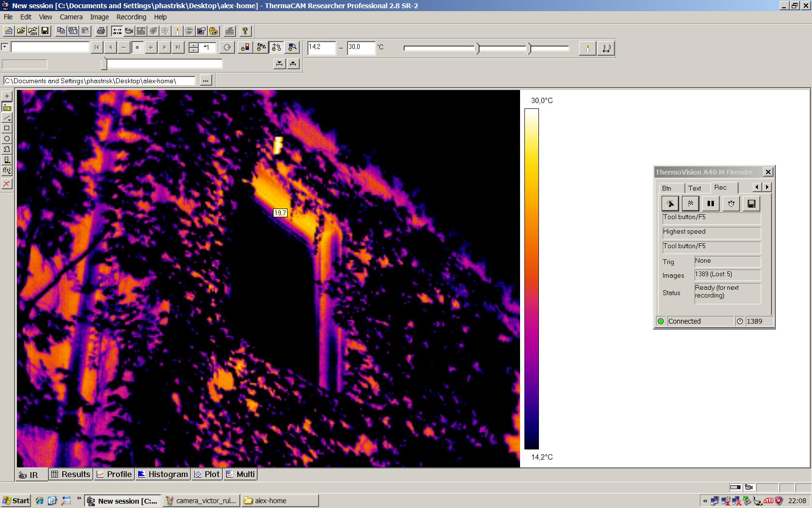Viewport: 812px width, 508px height.
Task: Toggle the lock temperature scale button
Action: (245, 47)
